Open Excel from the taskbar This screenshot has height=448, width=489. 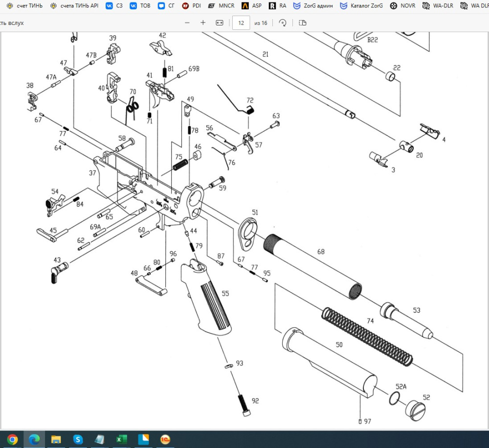[x=121, y=440]
